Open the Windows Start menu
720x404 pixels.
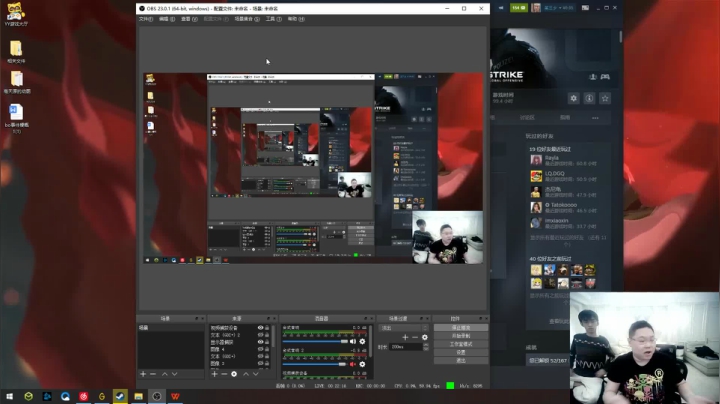tap(9, 396)
